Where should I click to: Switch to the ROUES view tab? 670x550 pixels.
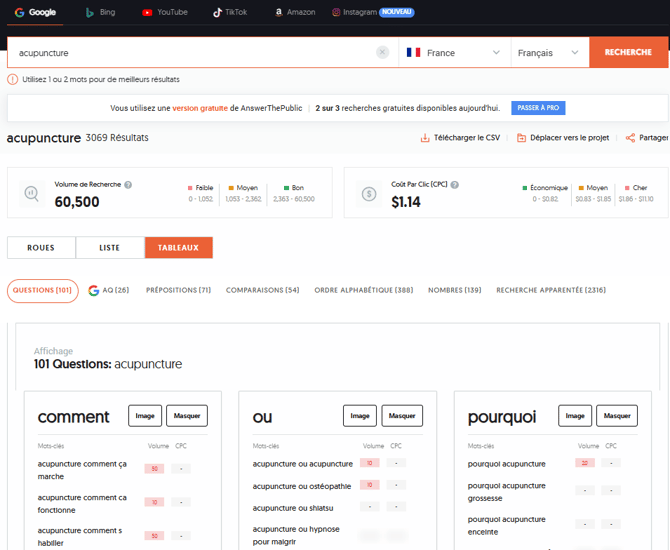pyautogui.click(x=41, y=248)
